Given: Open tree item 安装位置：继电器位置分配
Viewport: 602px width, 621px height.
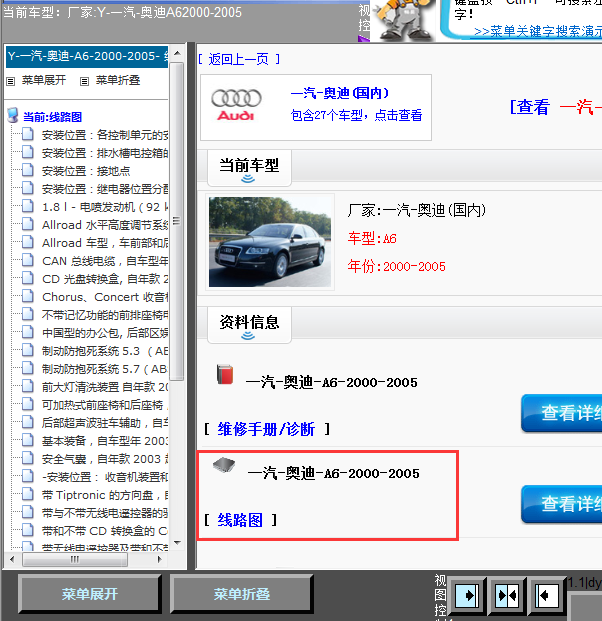Looking at the screenshot, I should click(x=105, y=189).
